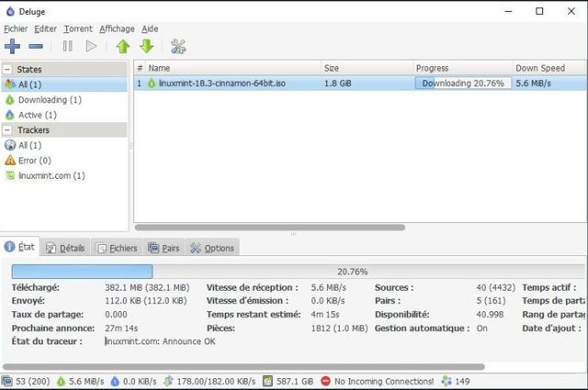Open the Affichage menu
The height and width of the screenshot is (390, 588).
pyautogui.click(x=117, y=28)
